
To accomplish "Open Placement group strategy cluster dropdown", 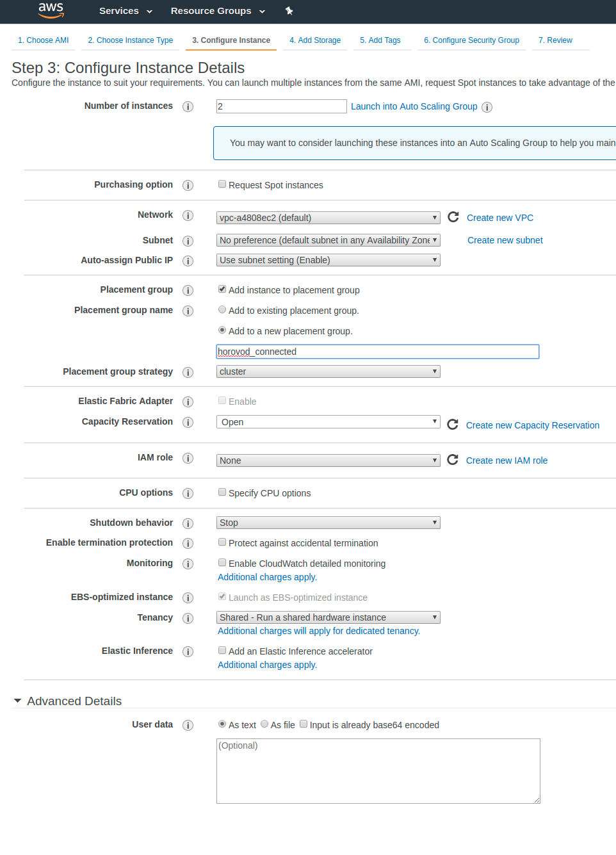I will [328, 371].
